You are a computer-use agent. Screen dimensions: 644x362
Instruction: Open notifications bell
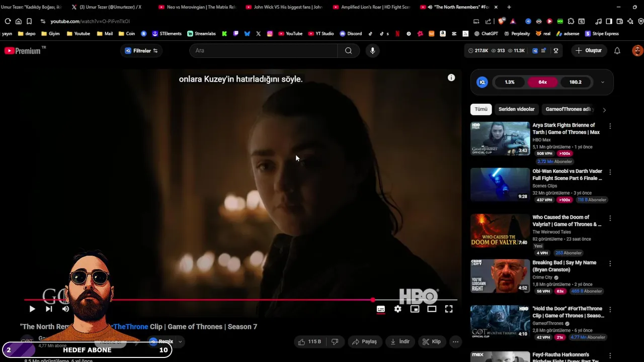point(617,50)
